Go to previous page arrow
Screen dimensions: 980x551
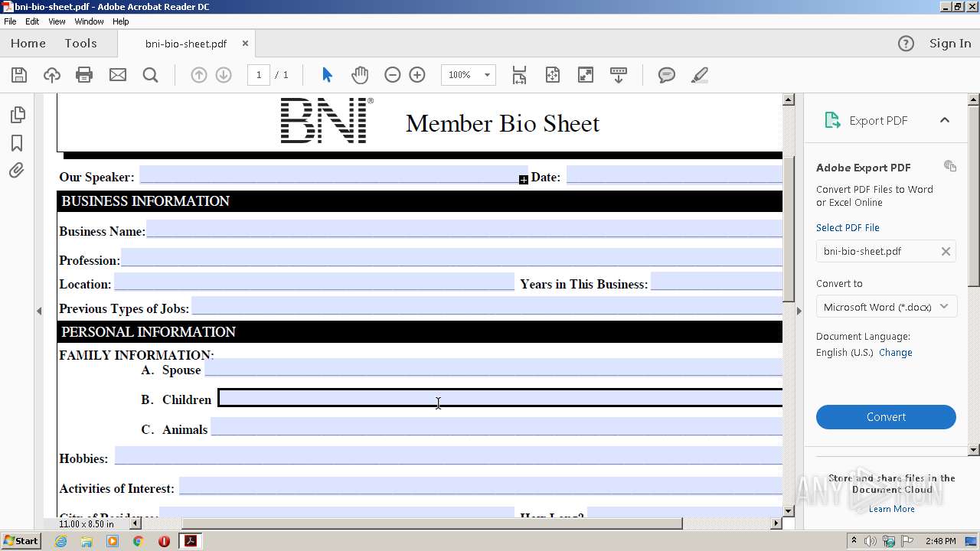pyautogui.click(x=199, y=75)
